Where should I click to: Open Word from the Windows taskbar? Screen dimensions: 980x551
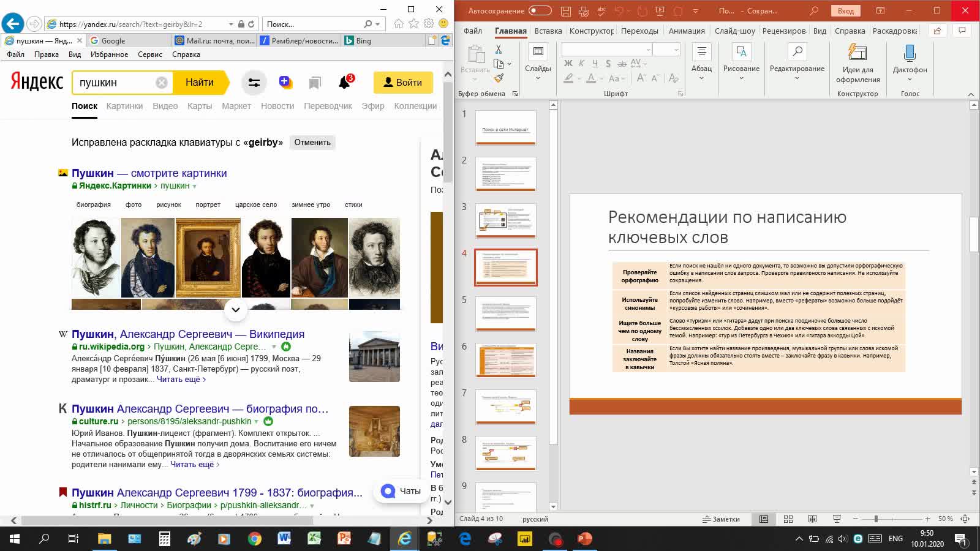(x=284, y=539)
